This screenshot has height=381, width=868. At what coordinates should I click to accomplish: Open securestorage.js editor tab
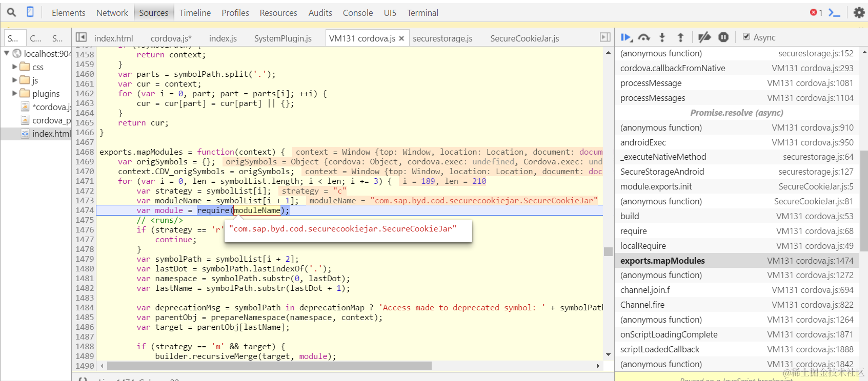tap(442, 38)
